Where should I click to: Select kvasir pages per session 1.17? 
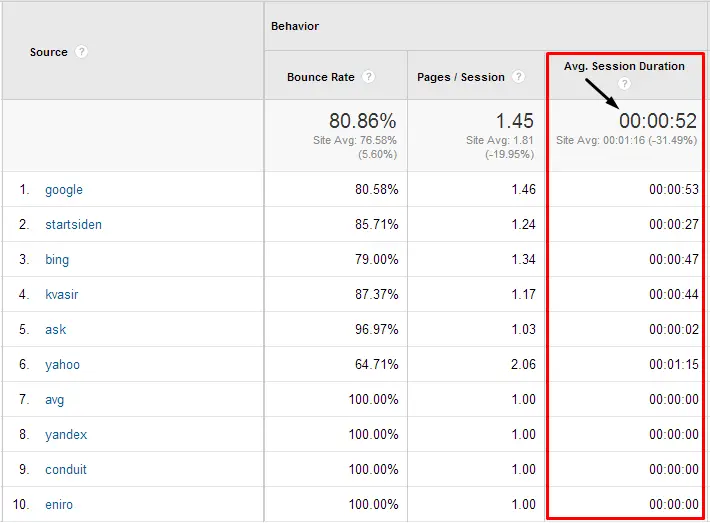523,294
